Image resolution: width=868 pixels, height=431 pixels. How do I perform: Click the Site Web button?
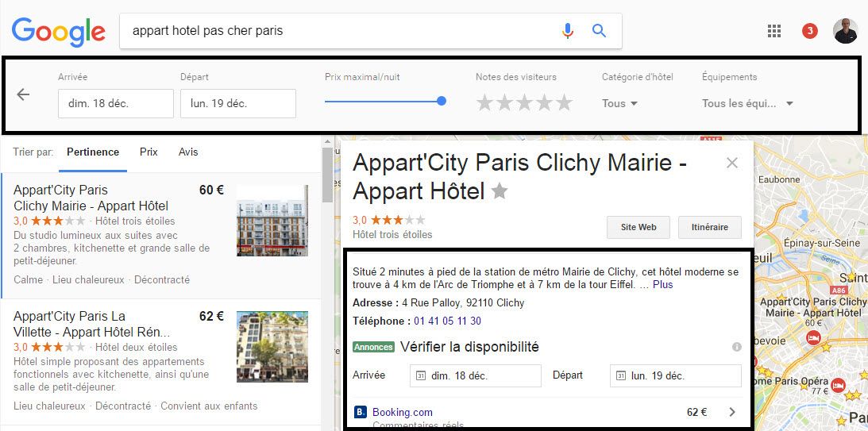click(638, 227)
